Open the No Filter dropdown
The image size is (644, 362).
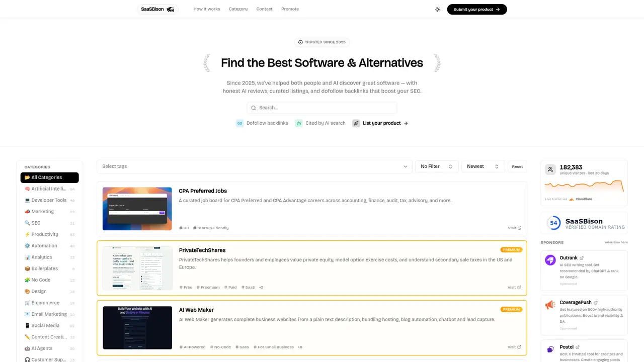point(437,166)
